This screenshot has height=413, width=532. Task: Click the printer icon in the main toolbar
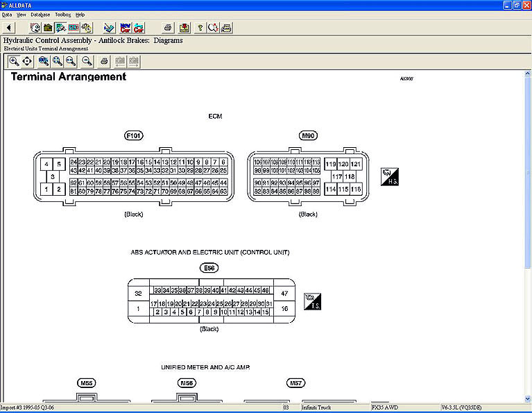(x=167, y=28)
